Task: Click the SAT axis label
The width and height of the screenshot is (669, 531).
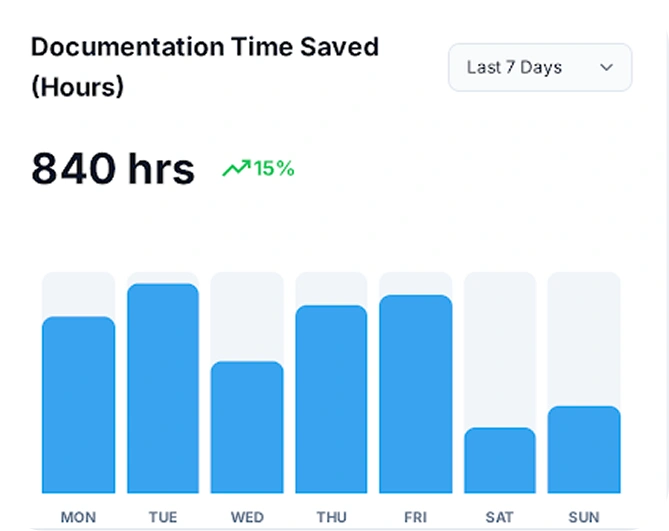Action: pyautogui.click(x=500, y=517)
